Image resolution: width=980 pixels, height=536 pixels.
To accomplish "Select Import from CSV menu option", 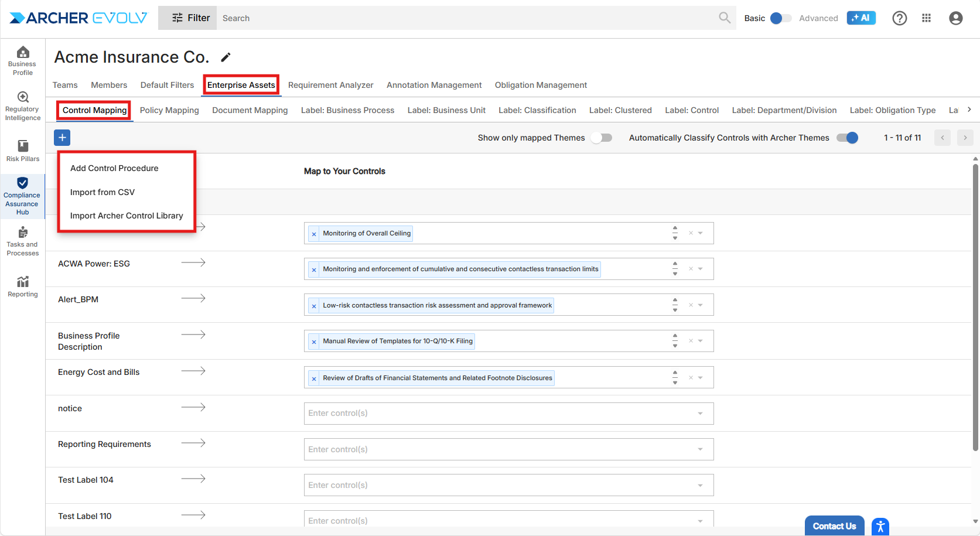I will click(103, 192).
